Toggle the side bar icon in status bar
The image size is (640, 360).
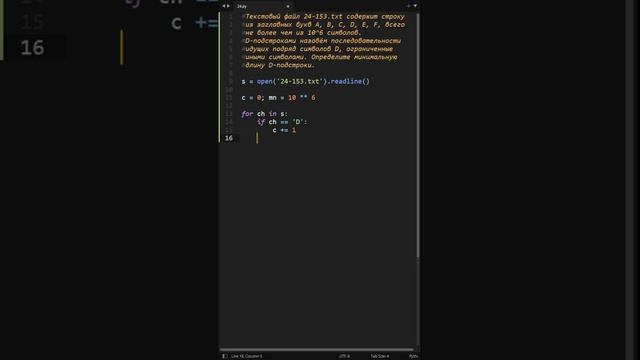(224, 356)
